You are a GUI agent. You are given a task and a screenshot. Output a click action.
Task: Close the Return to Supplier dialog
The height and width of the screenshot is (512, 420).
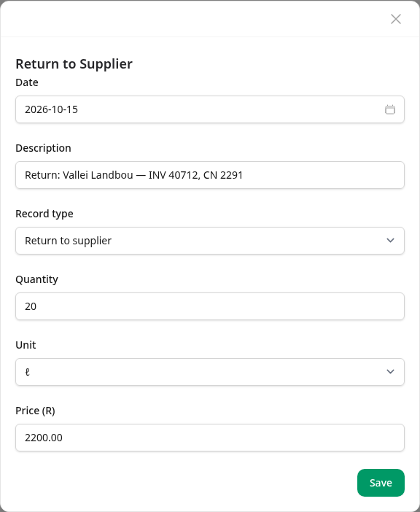(395, 19)
